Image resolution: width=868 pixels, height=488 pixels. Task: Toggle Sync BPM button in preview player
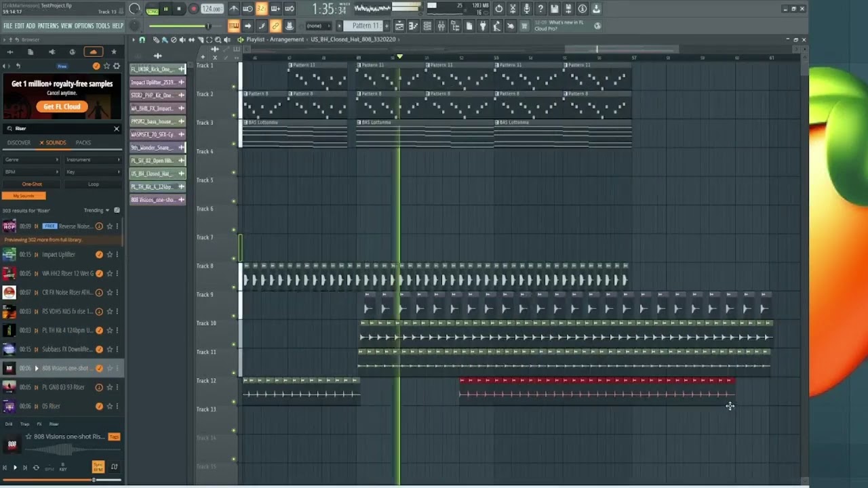98,467
